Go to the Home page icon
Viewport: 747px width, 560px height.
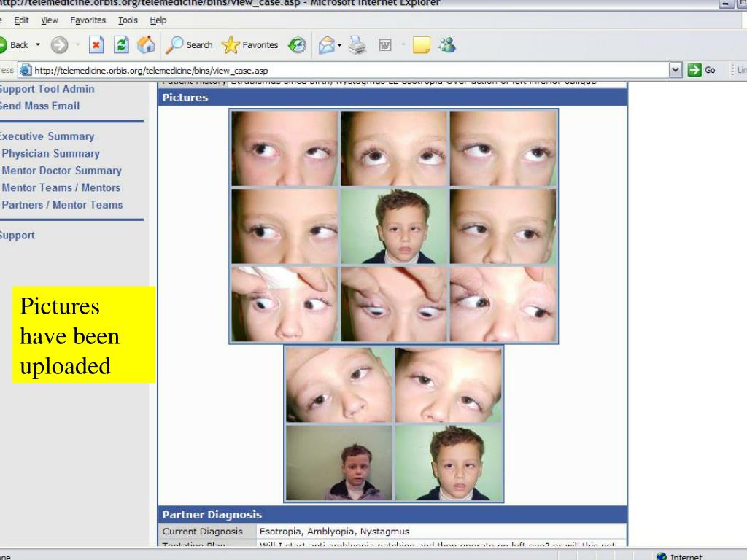tap(146, 45)
